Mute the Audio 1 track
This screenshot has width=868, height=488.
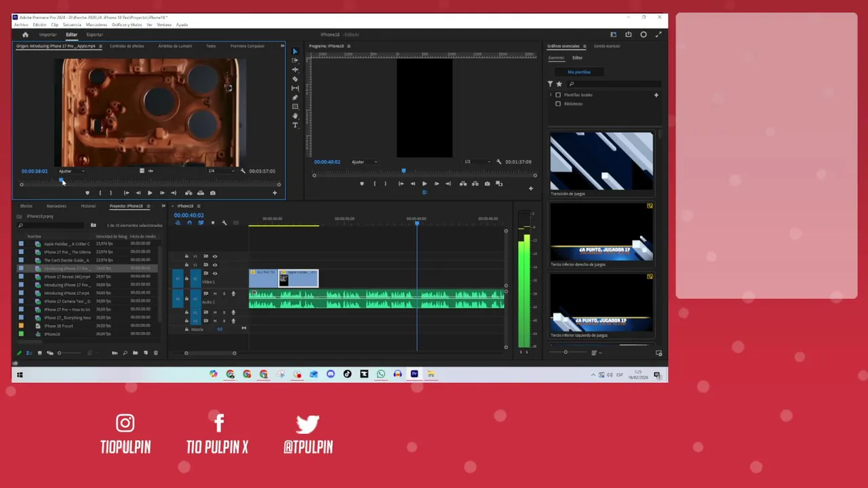215,294
